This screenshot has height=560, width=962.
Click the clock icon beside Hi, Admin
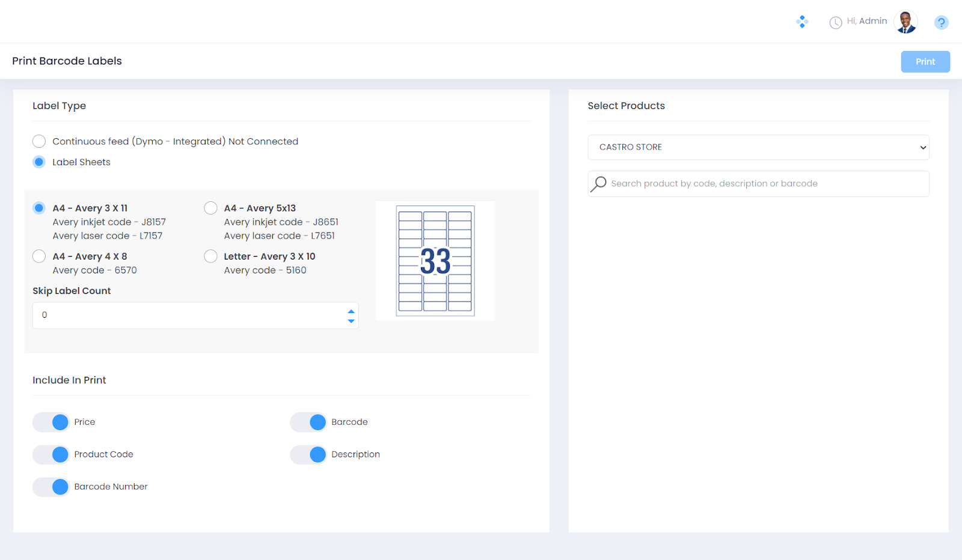pyautogui.click(x=835, y=23)
